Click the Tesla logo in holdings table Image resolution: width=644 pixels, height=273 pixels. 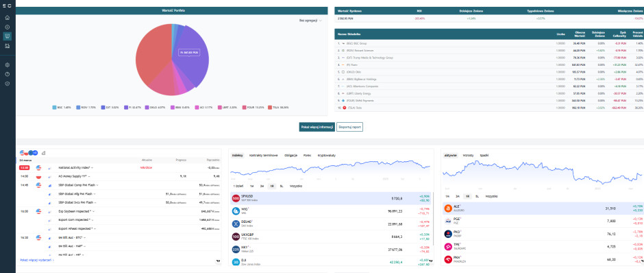click(x=344, y=108)
